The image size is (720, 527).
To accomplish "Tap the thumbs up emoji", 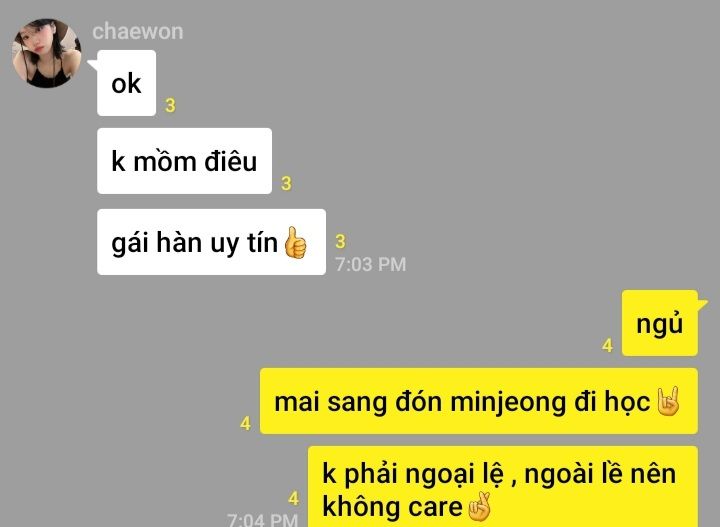I will [x=295, y=242].
